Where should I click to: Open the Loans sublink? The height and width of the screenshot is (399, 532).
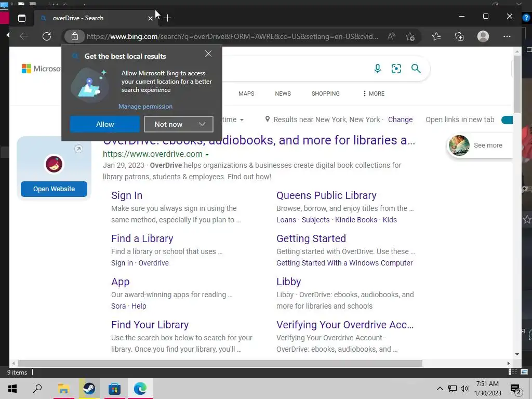286,220
